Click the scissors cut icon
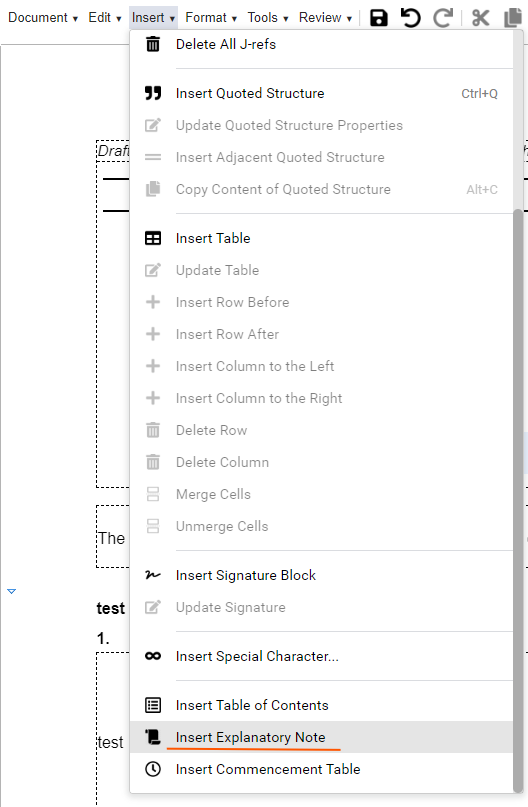 480,18
